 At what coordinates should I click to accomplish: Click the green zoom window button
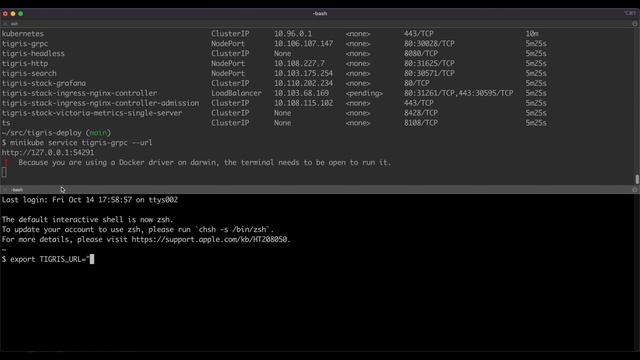tap(21, 13)
